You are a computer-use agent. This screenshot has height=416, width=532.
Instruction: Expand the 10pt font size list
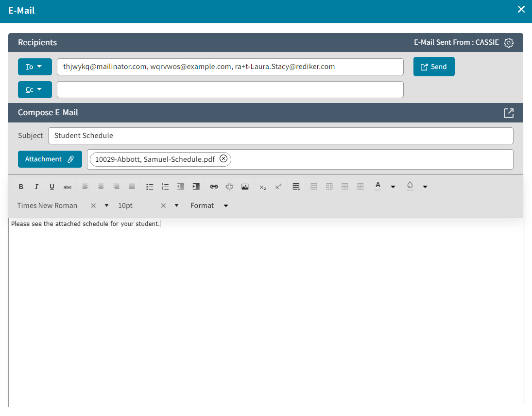[x=176, y=206]
